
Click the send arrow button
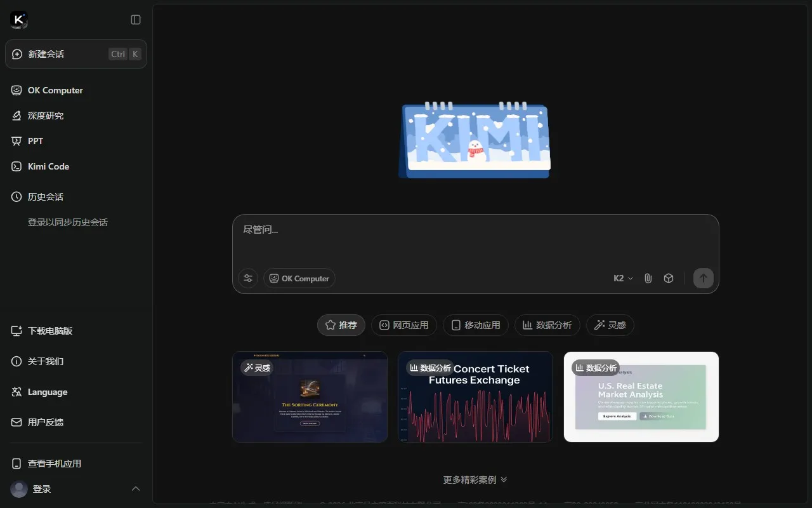pos(703,278)
